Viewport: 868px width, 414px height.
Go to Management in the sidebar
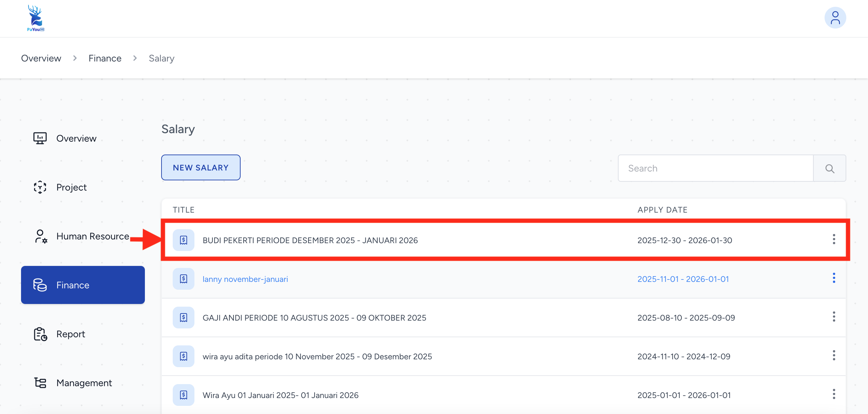84,383
